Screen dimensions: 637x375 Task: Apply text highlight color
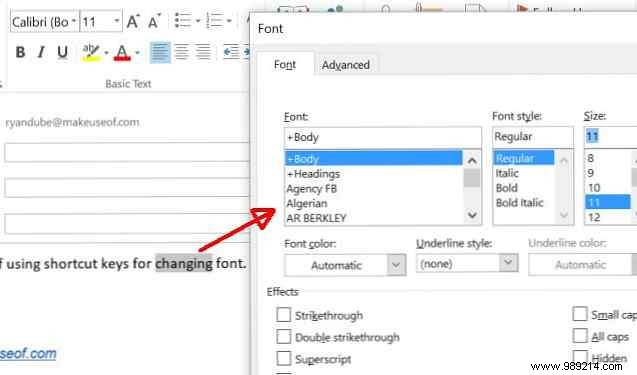point(91,52)
